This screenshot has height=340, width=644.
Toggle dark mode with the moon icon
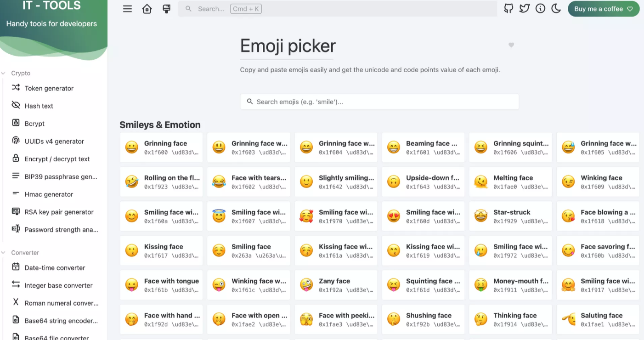556,8
